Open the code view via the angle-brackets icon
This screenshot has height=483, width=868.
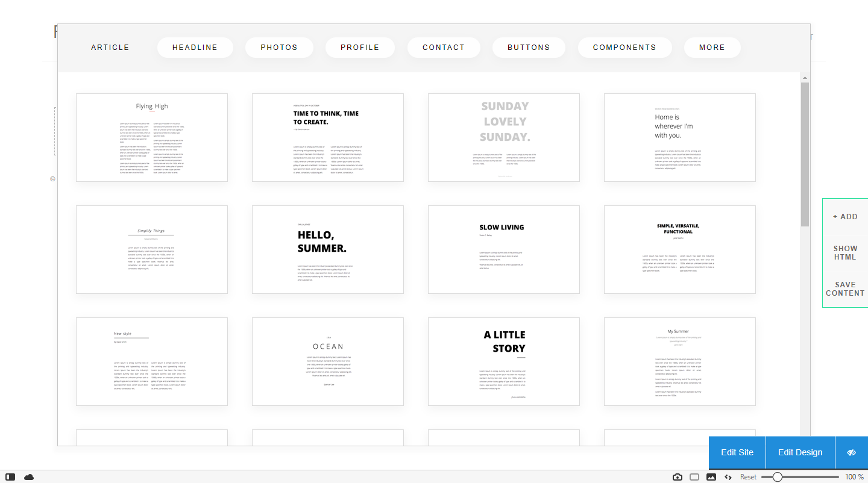point(727,477)
